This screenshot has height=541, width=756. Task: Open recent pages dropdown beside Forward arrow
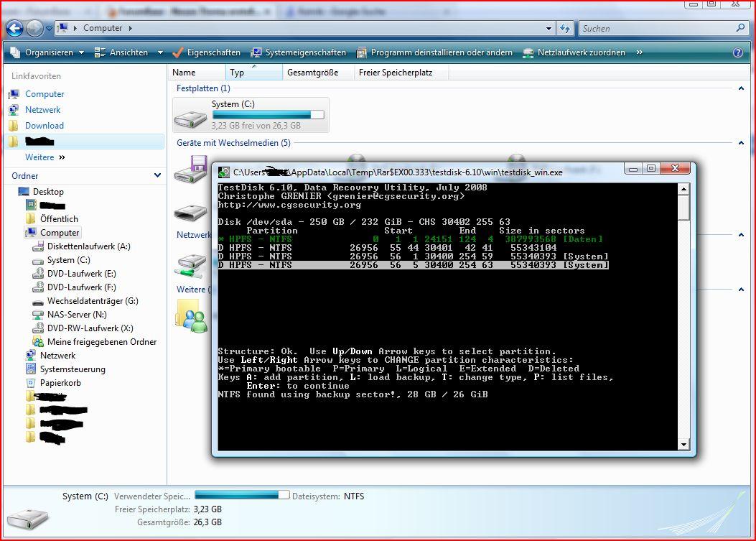point(49,29)
